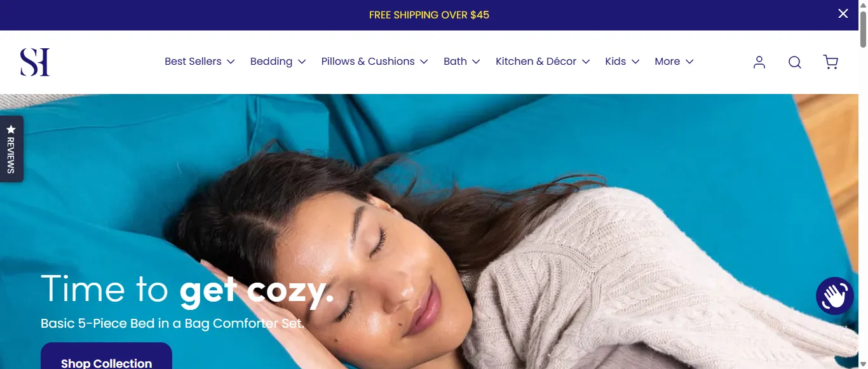Click the SH store logo
This screenshot has width=868, height=369.
(x=35, y=62)
